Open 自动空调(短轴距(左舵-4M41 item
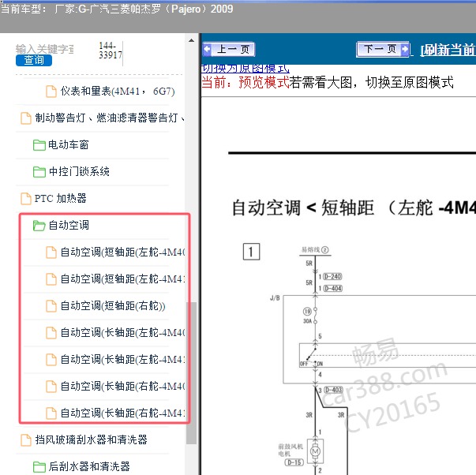The height and width of the screenshot is (475, 476). (x=122, y=279)
